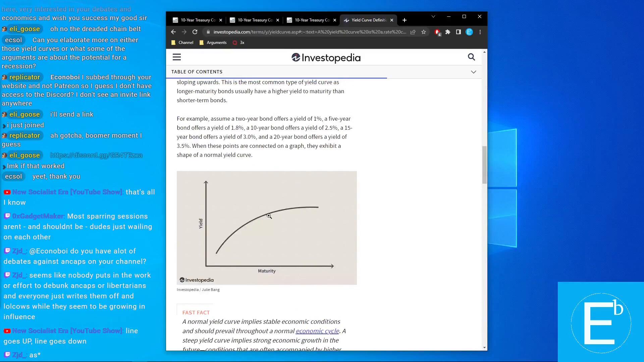This screenshot has height=362, width=644.
Task: Click the Investopedia logo header link
Action: pos(326,58)
